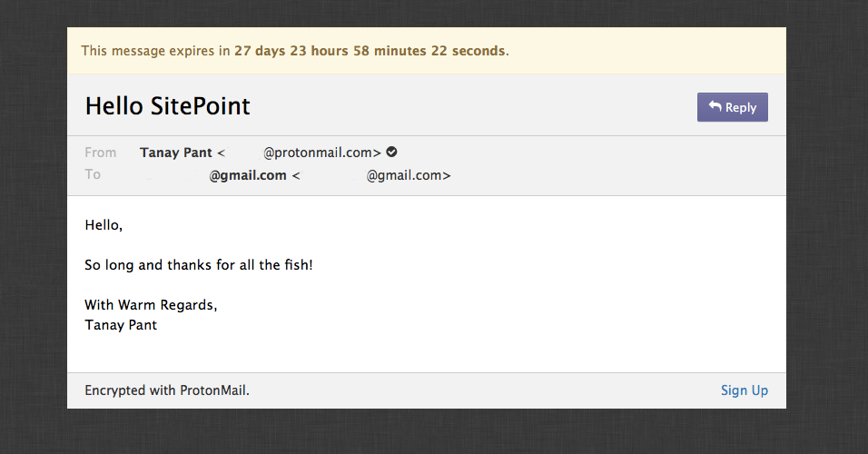Click the "With Warm Regards," closing line

[x=151, y=305]
